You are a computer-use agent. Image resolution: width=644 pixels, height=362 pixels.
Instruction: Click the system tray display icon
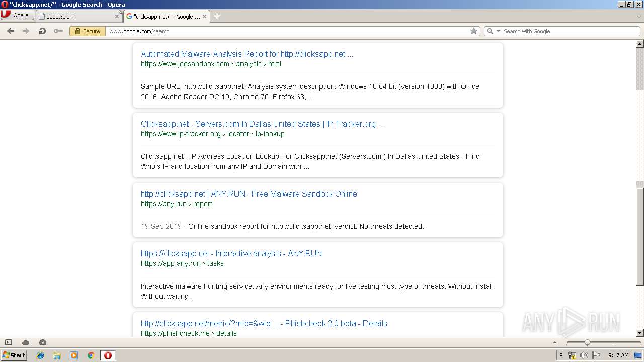(638, 355)
